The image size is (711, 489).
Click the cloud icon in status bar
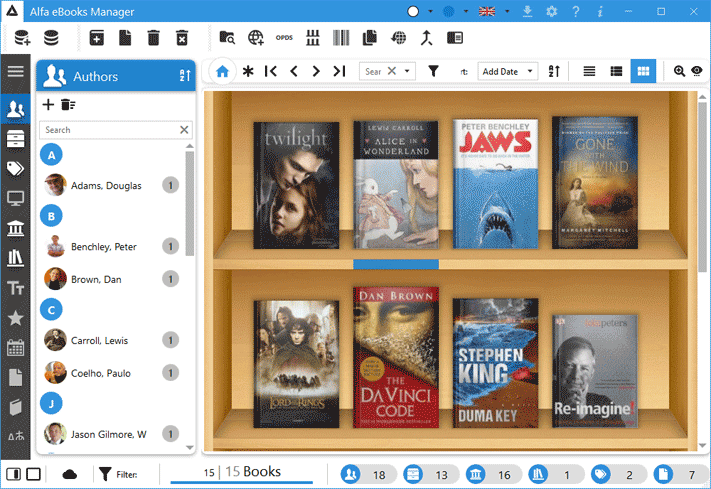70,473
